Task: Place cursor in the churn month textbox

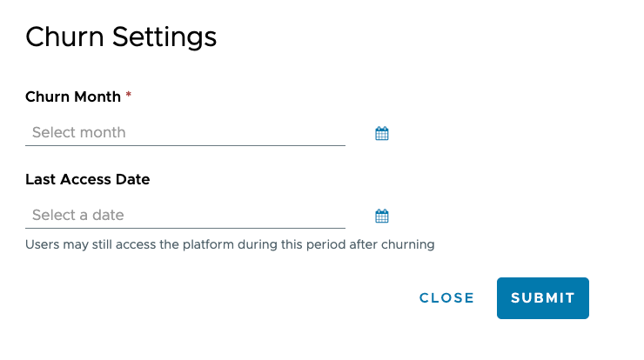Action: 185,133
